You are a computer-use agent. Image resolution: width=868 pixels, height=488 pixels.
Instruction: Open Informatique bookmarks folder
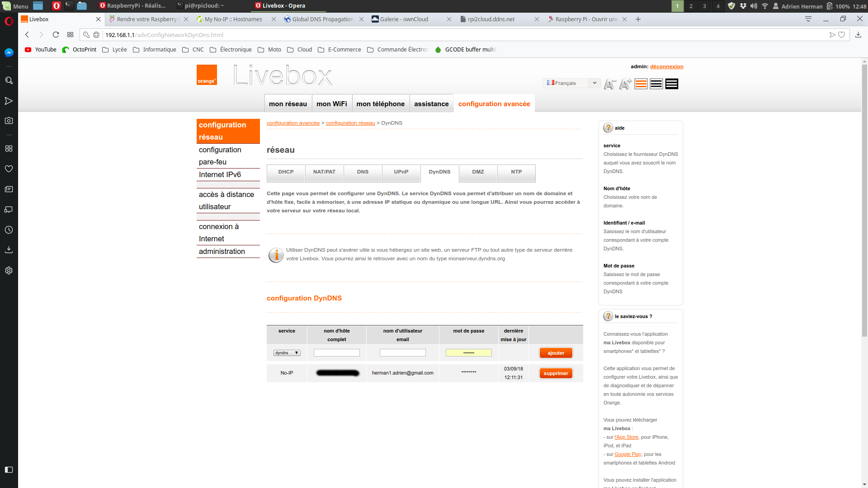pyautogui.click(x=155, y=50)
